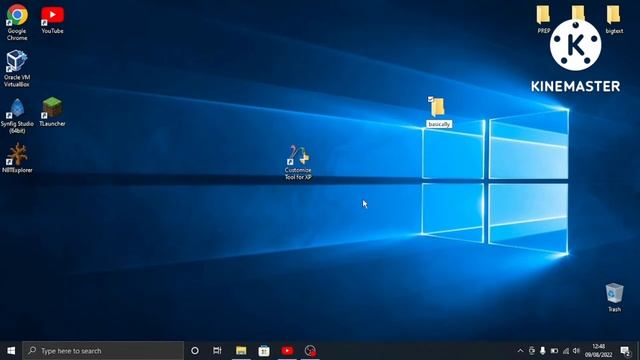Select the Customize Tool for XP shortcut
Screen dimensions: 640x360
click(298, 162)
